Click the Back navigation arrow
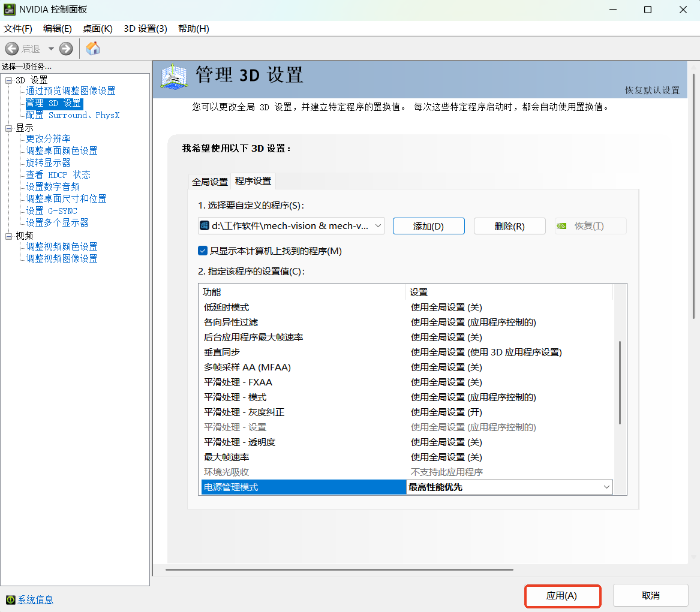Screen dimensions: 700x612 coord(11,49)
